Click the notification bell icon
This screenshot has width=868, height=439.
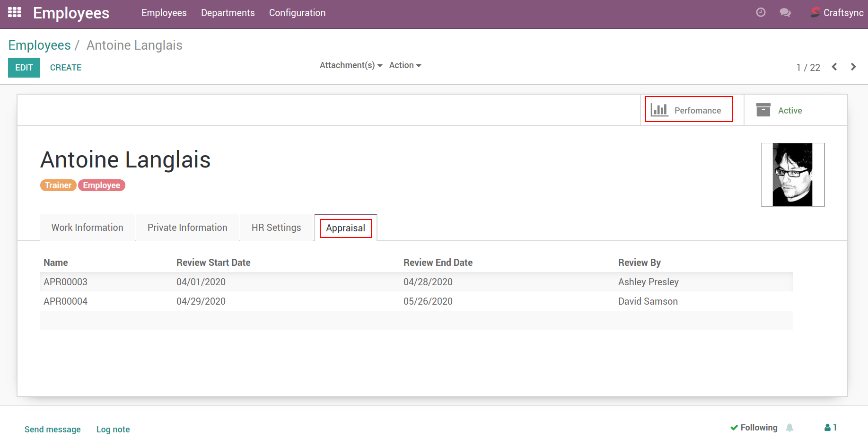(789, 428)
